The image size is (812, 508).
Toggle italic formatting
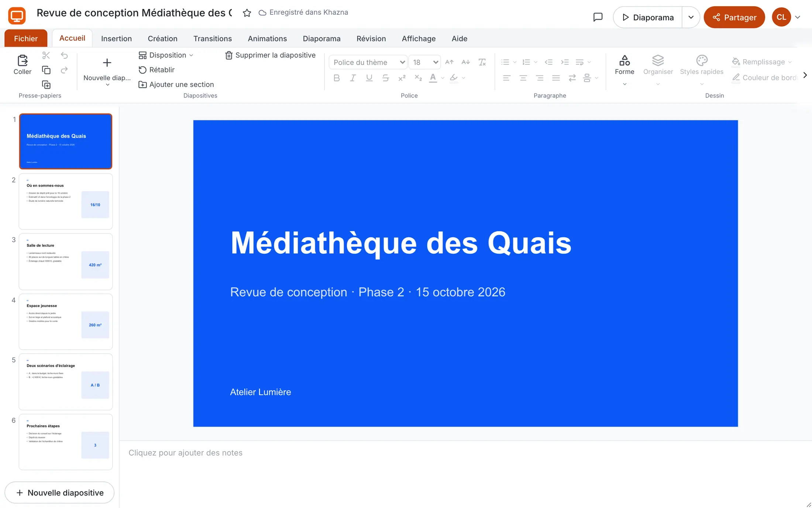(x=353, y=78)
